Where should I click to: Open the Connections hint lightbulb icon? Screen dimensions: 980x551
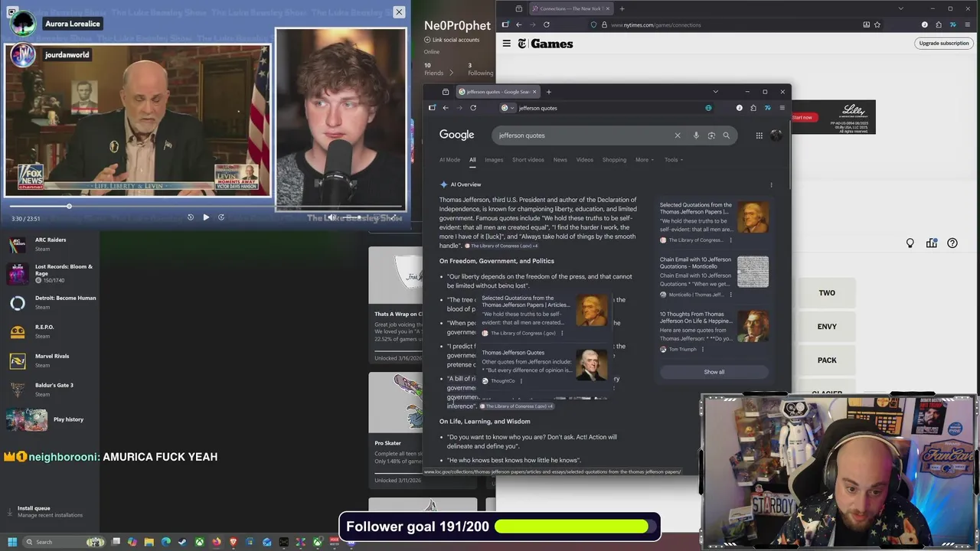[x=910, y=243]
